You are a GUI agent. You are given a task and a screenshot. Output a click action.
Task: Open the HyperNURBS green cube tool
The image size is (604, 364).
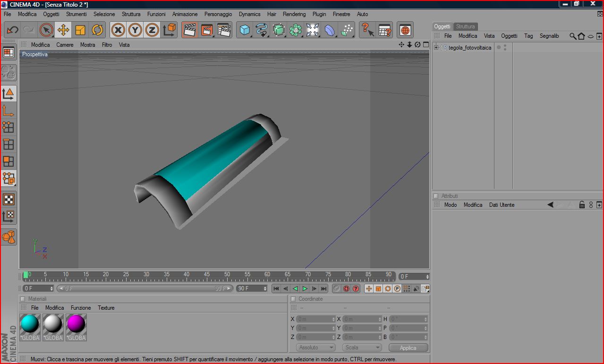point(279,30)
